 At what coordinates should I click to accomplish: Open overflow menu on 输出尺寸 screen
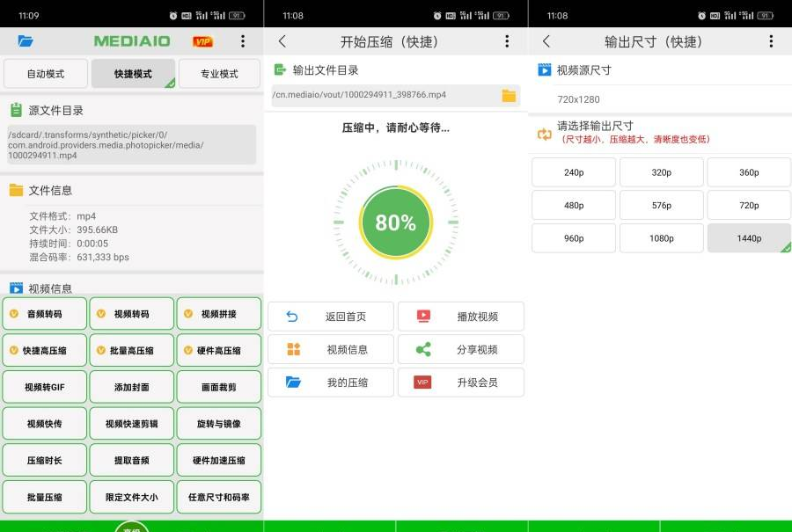(771, 41)
